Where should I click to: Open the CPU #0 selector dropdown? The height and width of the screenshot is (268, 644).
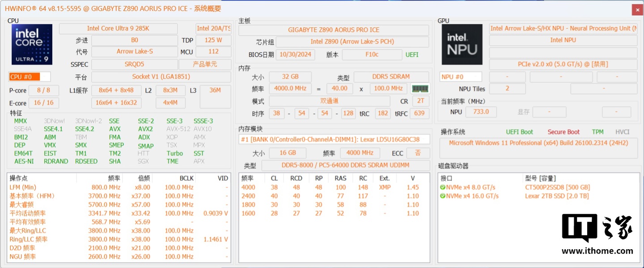(x=30, y=77)
